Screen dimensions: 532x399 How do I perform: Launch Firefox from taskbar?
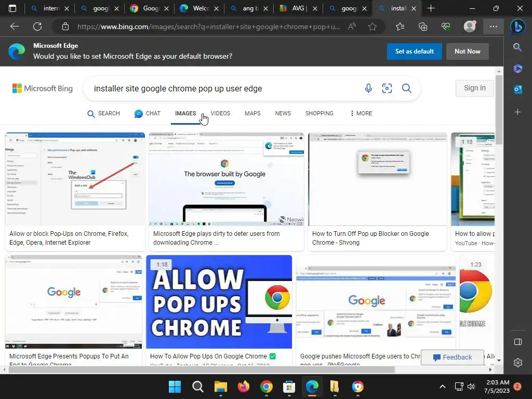coord(243,387)
